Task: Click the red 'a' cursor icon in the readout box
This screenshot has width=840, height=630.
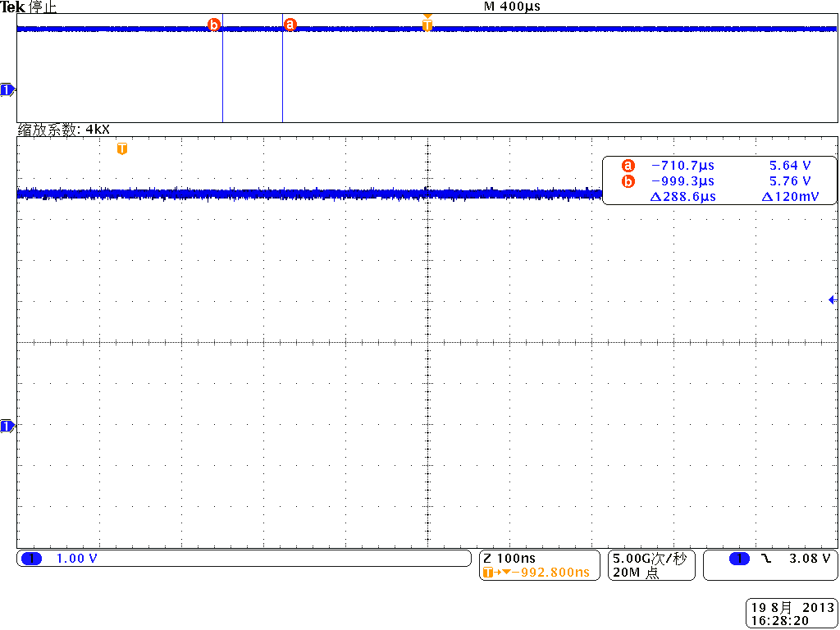Action: click(x=628, y=166)
